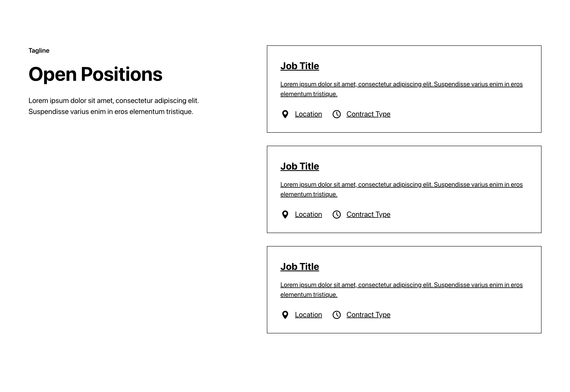Click the location pin icon in third job card
Image resolution: width=570 pixels, height=392 pixels.
point(285,315)
